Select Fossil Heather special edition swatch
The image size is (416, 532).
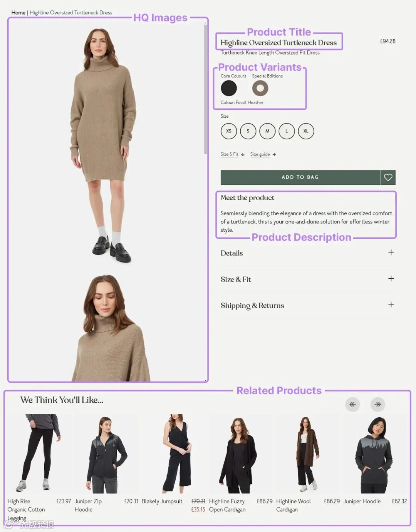click(260, 88)
